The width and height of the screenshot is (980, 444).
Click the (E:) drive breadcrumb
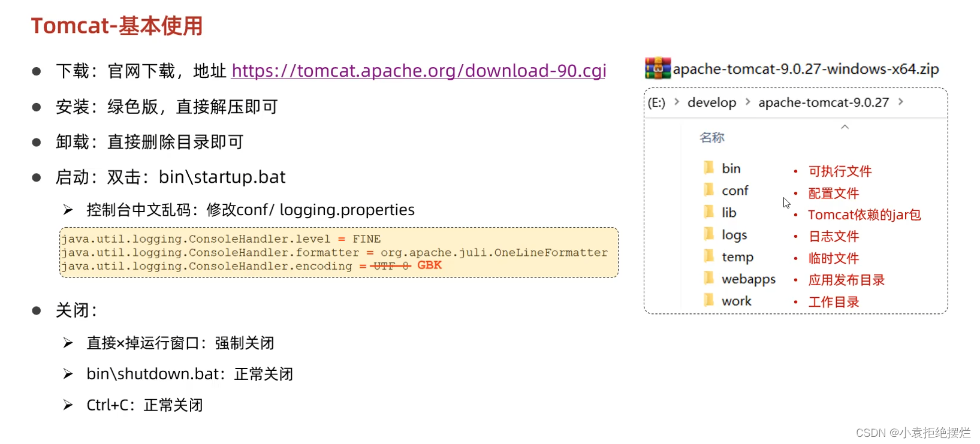coord(656,102)
